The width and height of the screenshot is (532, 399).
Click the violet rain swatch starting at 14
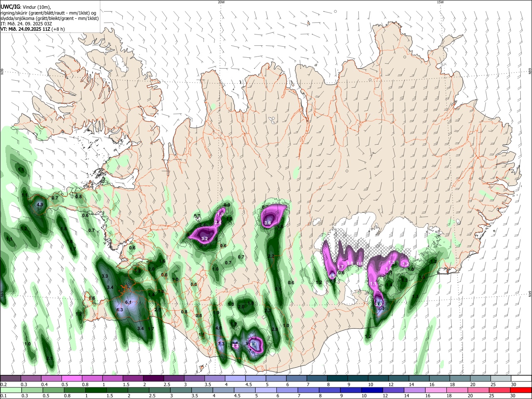[x=414, y=390]
